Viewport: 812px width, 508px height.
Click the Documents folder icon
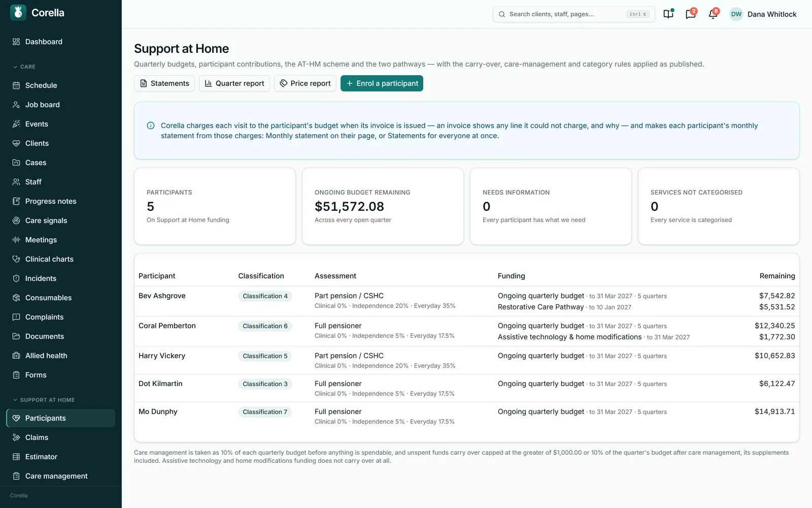[16, 336]
